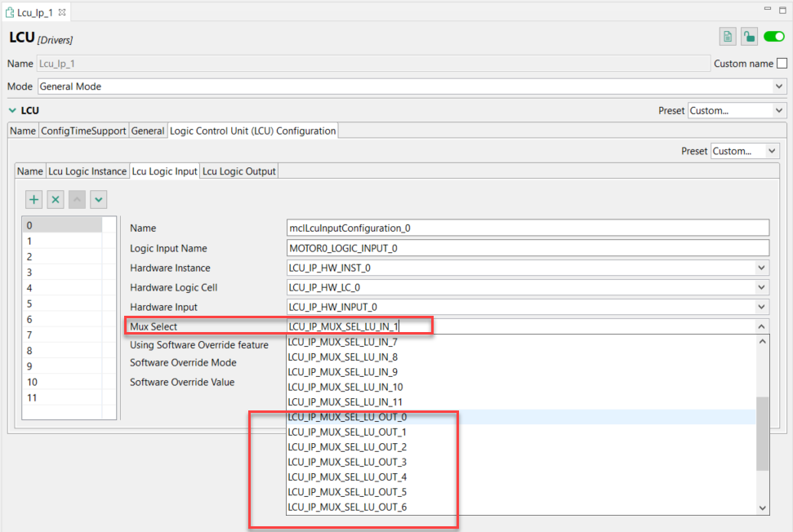
Task: Open the Lcu Logic Instance tab
Action: point(87,171)
